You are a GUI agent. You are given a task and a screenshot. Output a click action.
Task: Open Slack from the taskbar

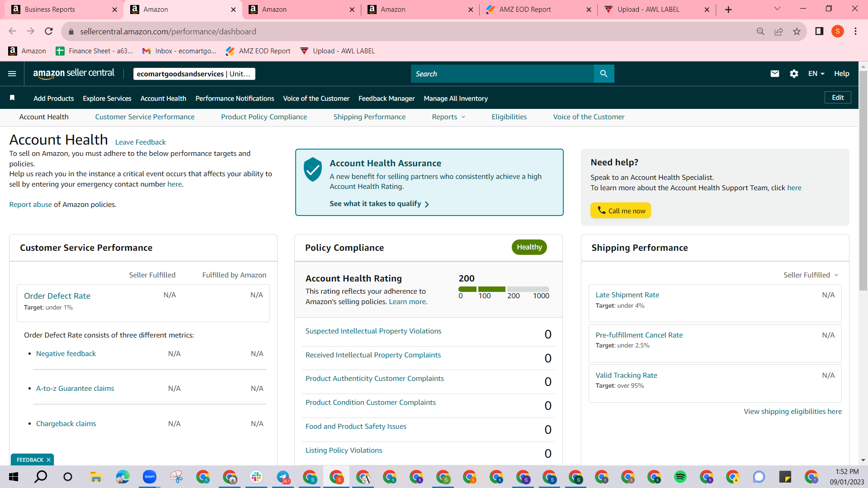point(256,477)
